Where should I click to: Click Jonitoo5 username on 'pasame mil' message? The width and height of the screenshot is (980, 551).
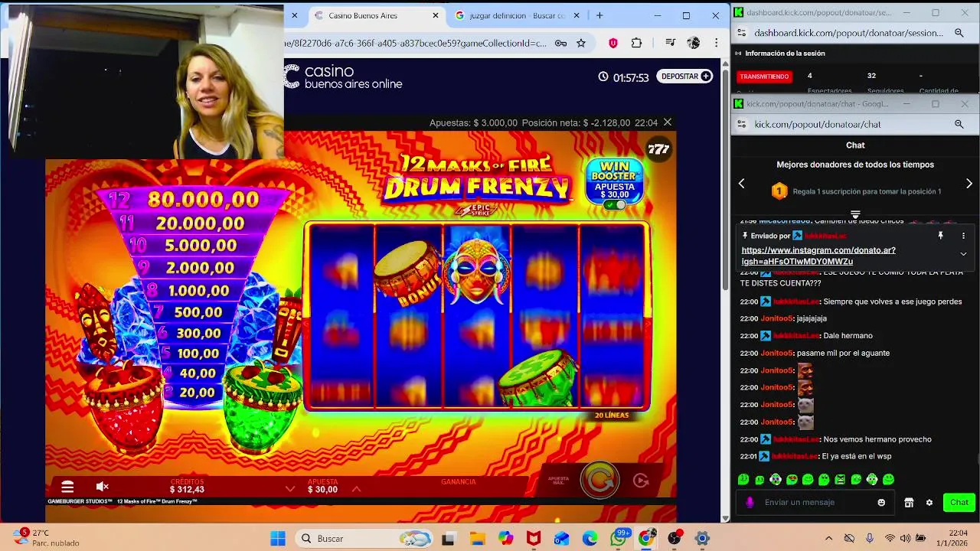click(776, 353)
